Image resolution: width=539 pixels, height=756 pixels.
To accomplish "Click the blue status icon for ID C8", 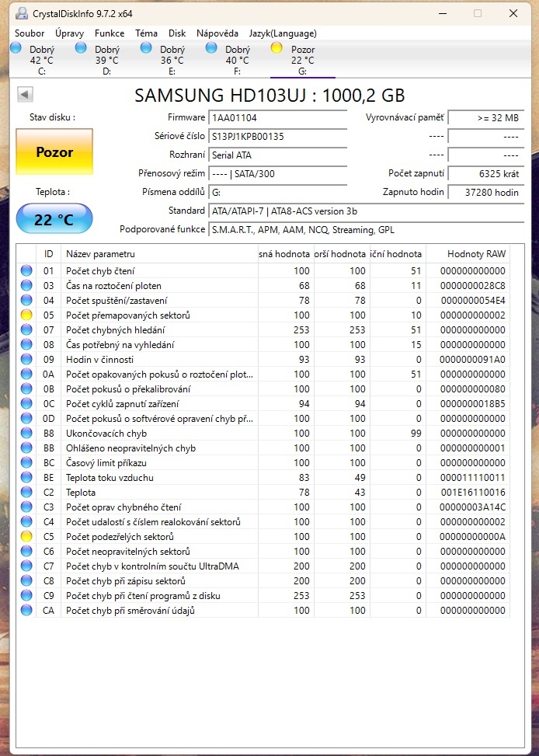I will (x=26, y=580).
